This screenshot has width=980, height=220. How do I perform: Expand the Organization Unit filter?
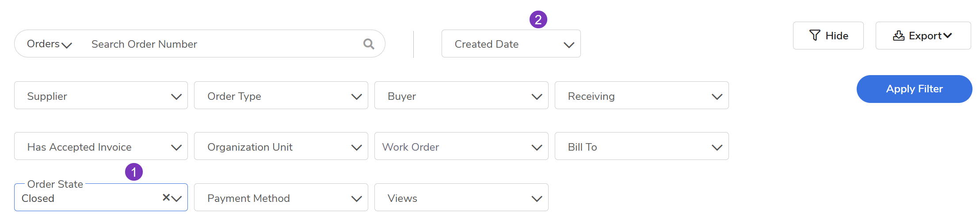pyautogui.click(x=281, y=146)
